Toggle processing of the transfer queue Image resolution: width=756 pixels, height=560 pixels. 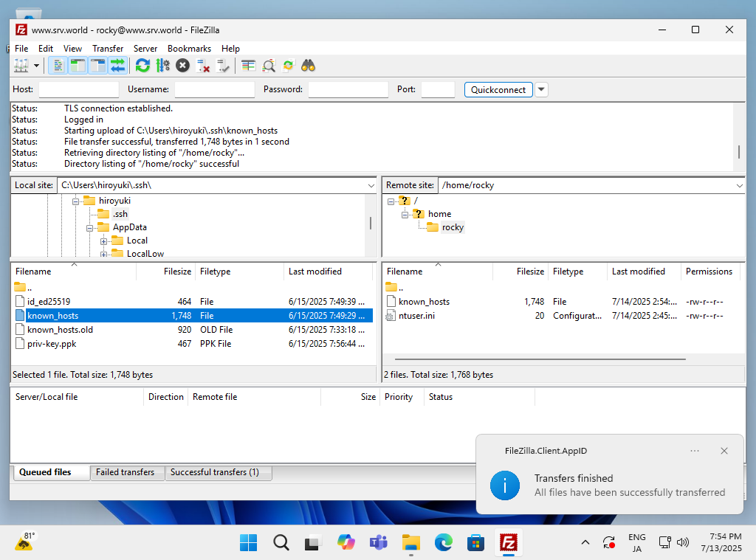[x=163, y=66]
